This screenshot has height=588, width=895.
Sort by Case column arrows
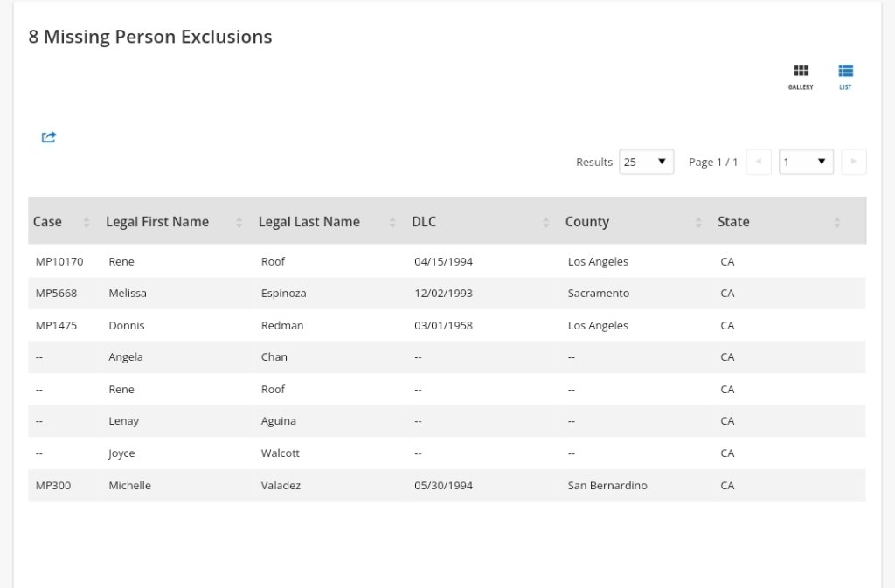click(87, 222)
